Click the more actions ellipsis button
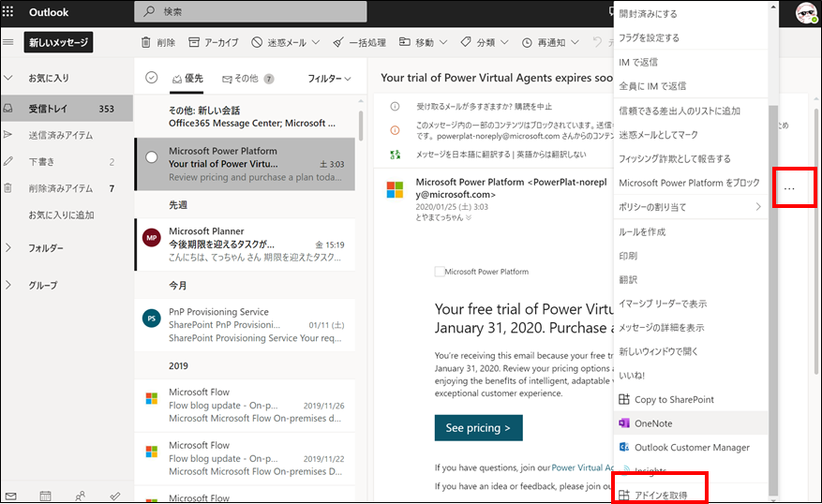This screenshot has height=504, width=822. pyautogui.click(x=789, y=188)
